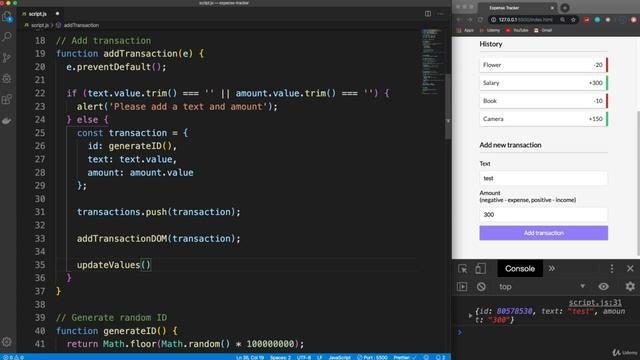
Task: Open the Docker view in activity bar
Action: (x=7, y=120)
